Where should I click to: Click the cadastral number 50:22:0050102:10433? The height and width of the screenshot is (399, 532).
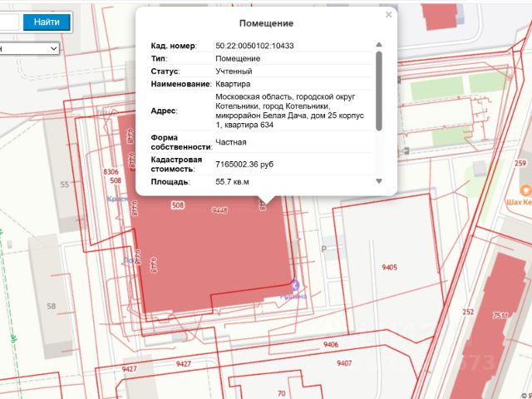[x=254, y=46]
